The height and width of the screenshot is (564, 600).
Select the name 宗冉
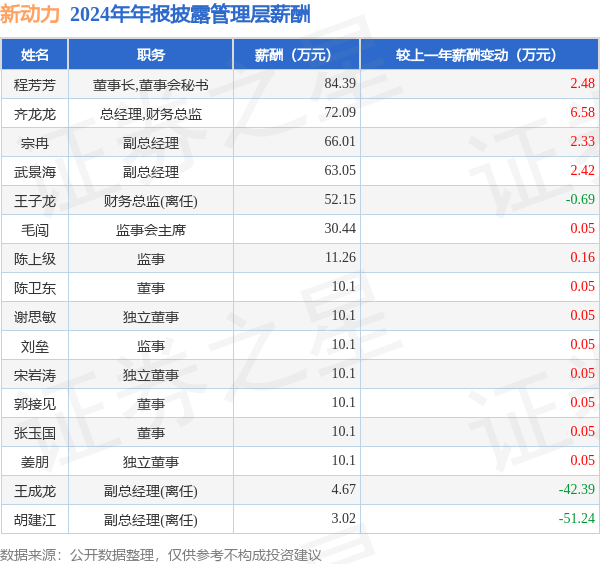click(x=35, y=143)
